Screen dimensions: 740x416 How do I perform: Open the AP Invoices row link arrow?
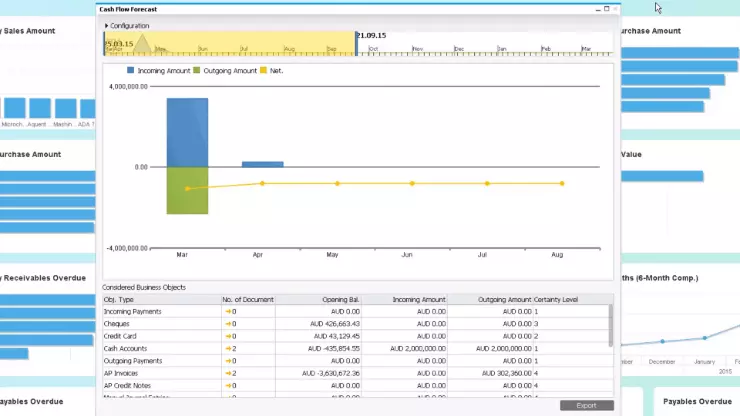tap(228, 373)
